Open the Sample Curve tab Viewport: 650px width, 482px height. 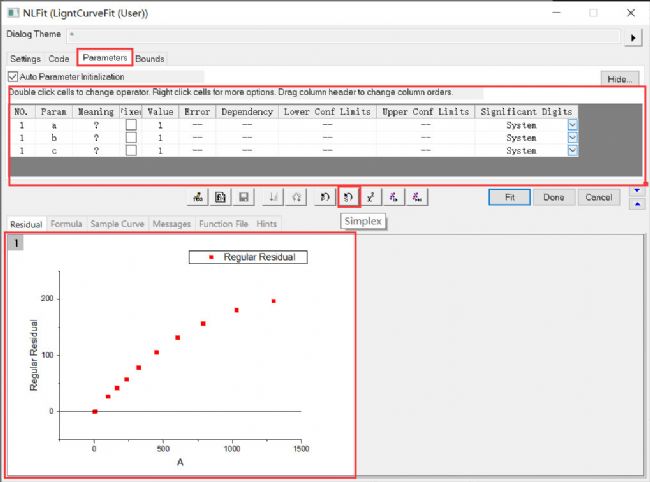pyautogui.click(x=119, y=224)
